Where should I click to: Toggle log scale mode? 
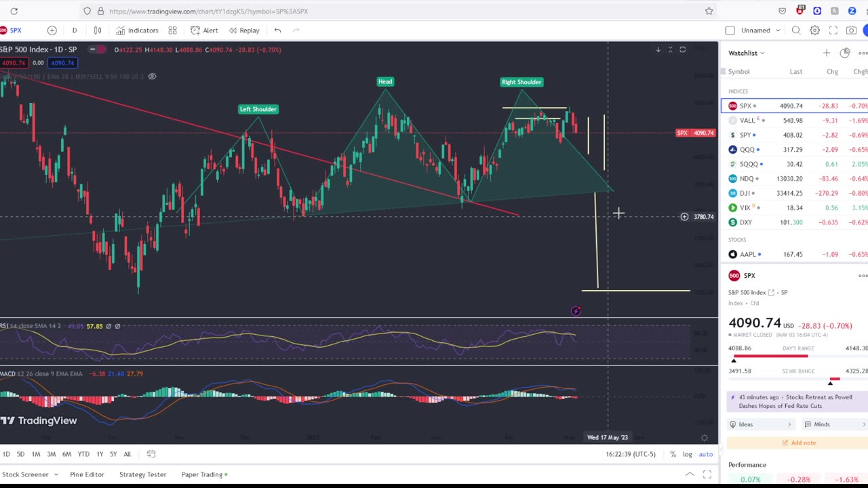click(687, 454)
